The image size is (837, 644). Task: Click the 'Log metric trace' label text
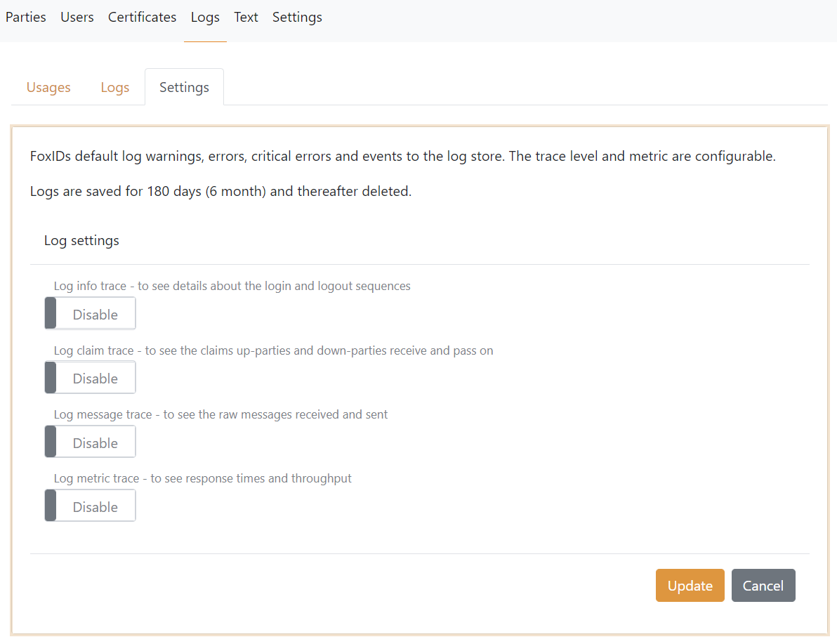pos(202,478)
